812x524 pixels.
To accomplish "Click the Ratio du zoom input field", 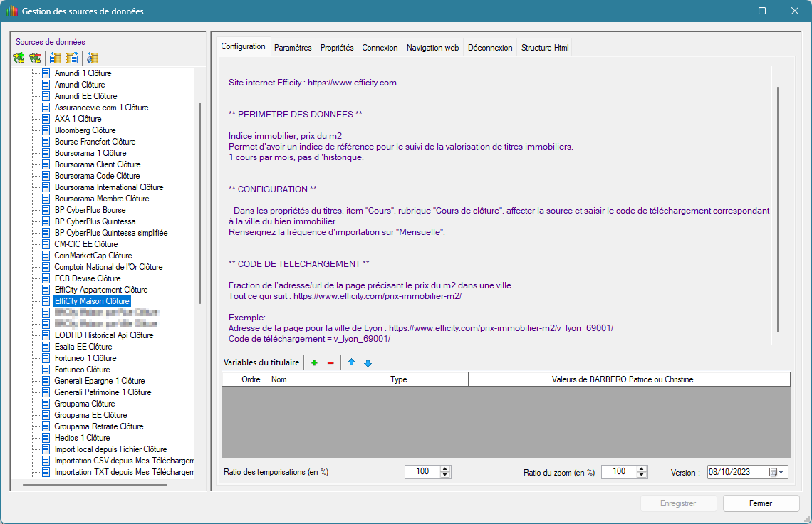I will [x=618, y=472].
